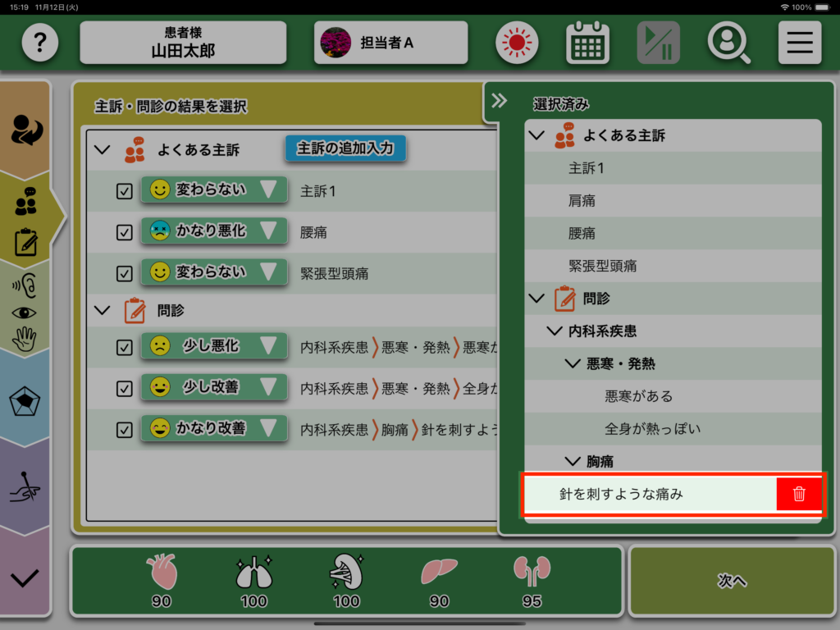Uncheck the 腰痛 checkbox
The image size is (840, 630).
pyautogui.click(x=125, y=232)
